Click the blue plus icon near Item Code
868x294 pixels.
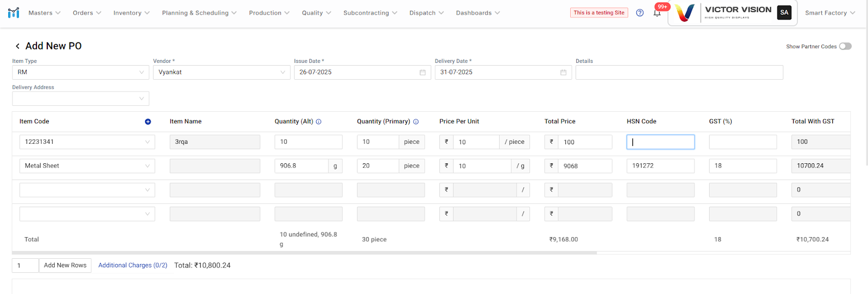pos(148,122)
